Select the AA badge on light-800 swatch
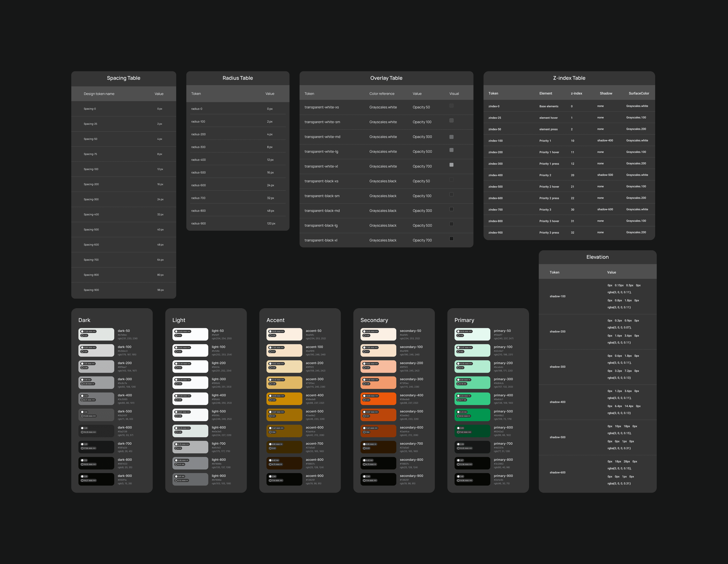Viewport: 728px width, 564px height. pyautogui.click(x=180, y=464)
